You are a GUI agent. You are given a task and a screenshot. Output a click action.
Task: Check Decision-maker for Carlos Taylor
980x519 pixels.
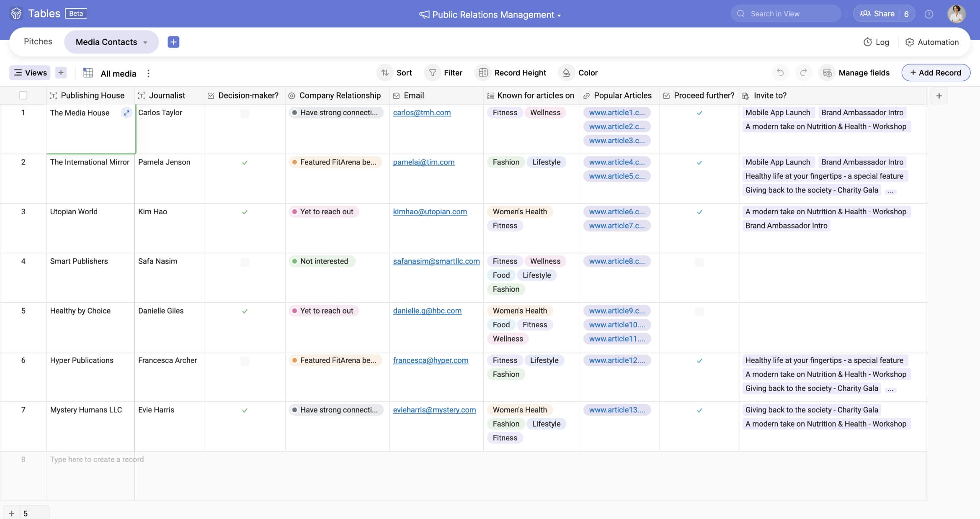coord(245,113)
